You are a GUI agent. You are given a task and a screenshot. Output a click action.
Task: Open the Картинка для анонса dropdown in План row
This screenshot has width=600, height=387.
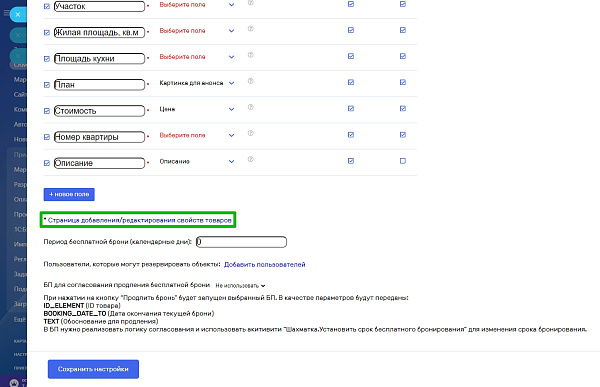point(197,83)
